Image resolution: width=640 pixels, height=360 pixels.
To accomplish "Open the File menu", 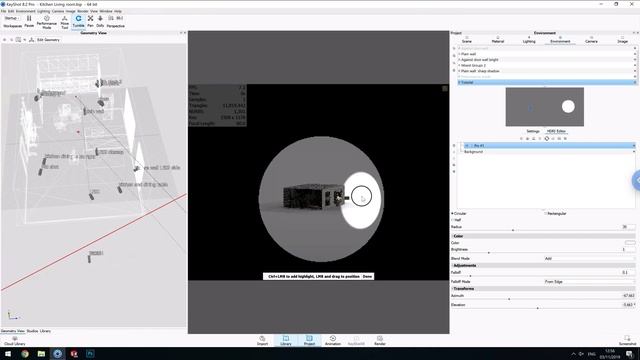I will (x=3, y=11).
